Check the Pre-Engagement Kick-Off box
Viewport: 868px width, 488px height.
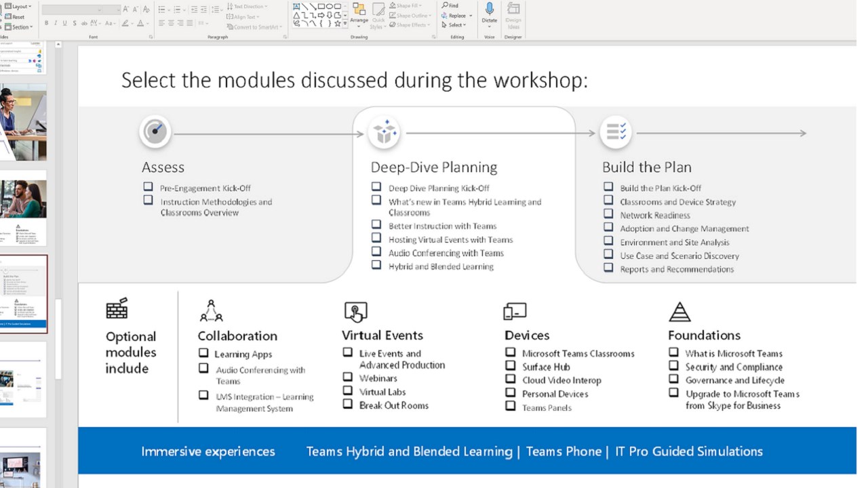tap(148, 186)
